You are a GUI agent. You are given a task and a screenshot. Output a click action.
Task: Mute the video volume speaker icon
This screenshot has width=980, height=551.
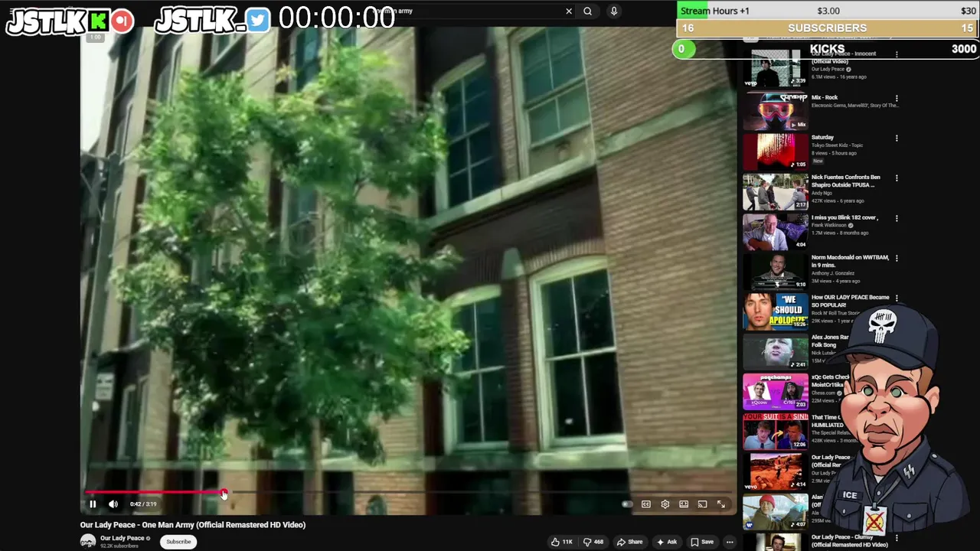coord(113,504)
